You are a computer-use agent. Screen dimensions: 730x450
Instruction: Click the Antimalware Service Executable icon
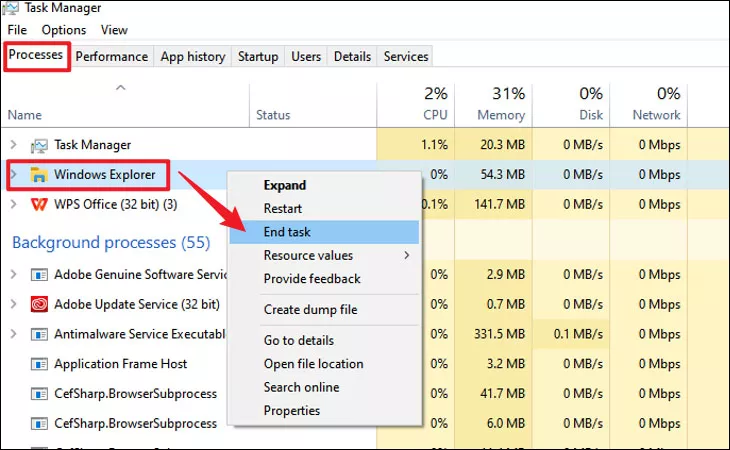coord(39,334)
